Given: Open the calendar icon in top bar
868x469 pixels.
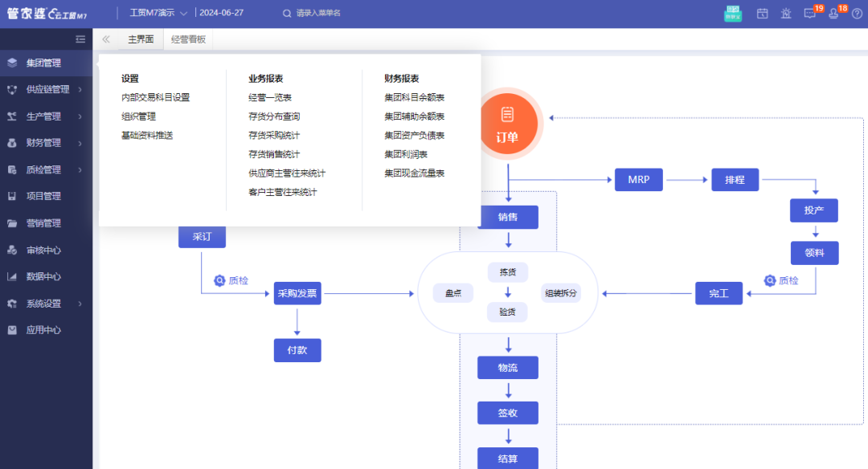Looking at the screenshot, I should (762, 14).
